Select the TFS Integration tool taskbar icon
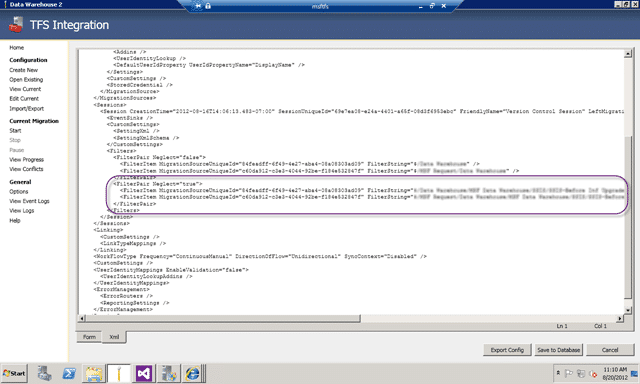This screenshot has width=640, height=384. pos(119,373)
